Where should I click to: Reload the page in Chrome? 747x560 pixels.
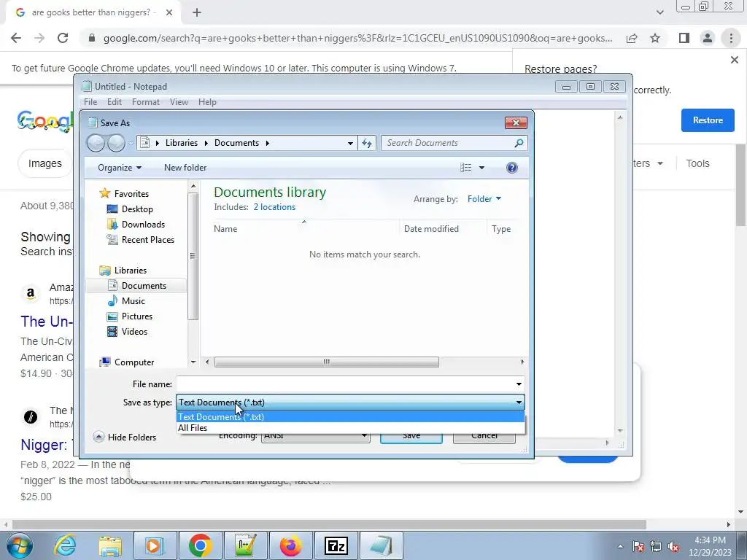pyautogui.click(x=63, y=38)
